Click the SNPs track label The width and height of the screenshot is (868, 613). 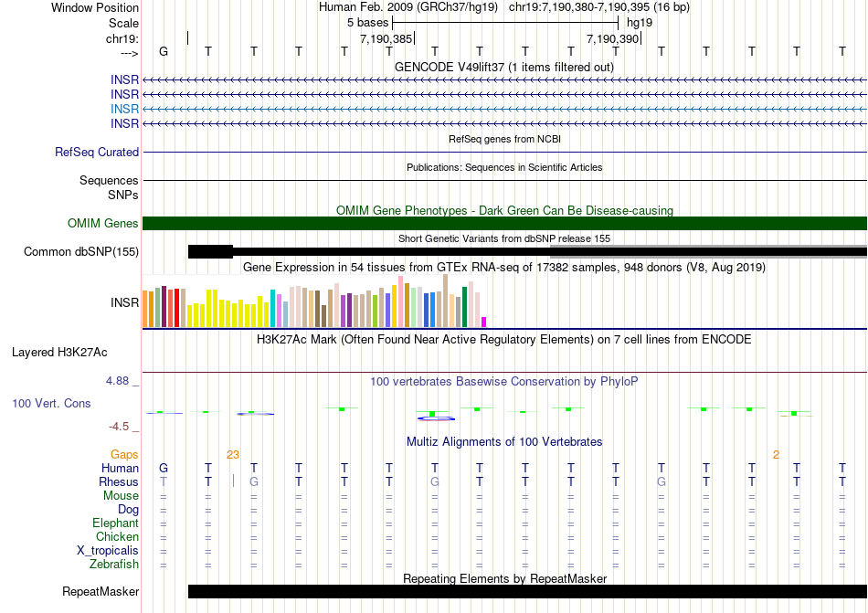123,195
